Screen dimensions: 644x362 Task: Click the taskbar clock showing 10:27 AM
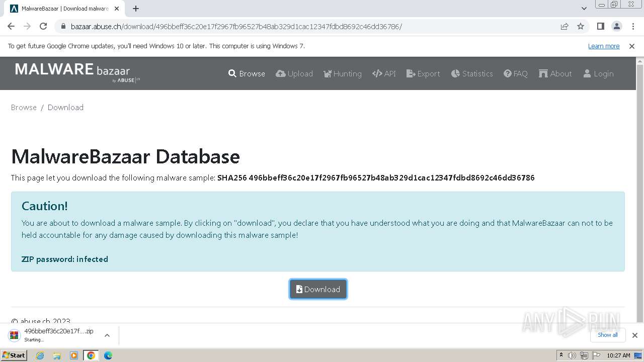(618, 355)
